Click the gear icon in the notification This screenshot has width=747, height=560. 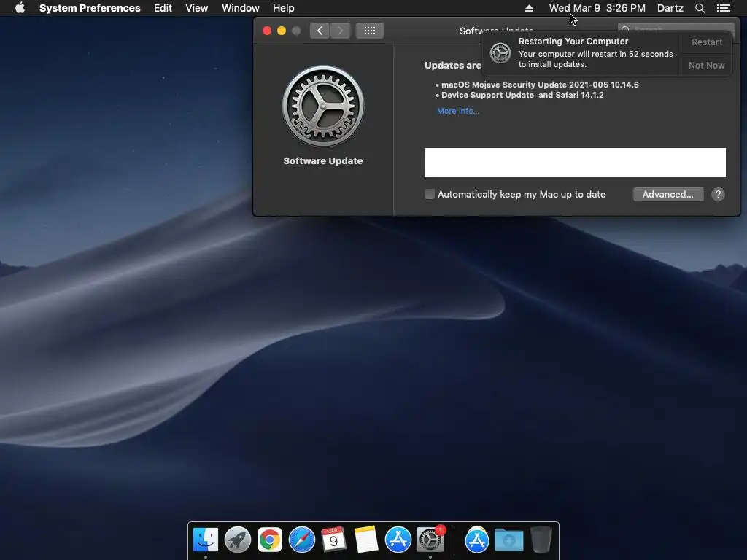click(500, 52)
